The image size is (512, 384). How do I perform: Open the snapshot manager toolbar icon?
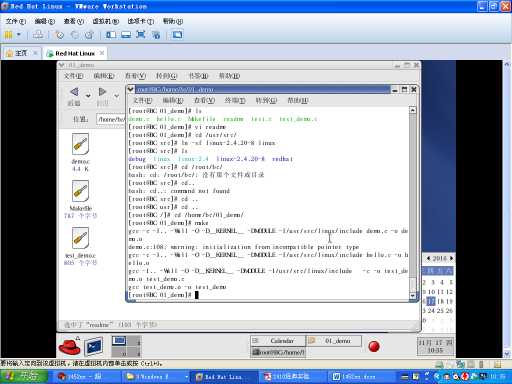pos(89,35)
